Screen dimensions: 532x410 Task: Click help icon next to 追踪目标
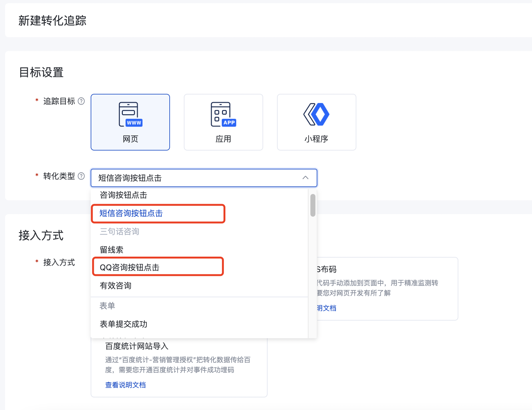[x=81, y=101]
